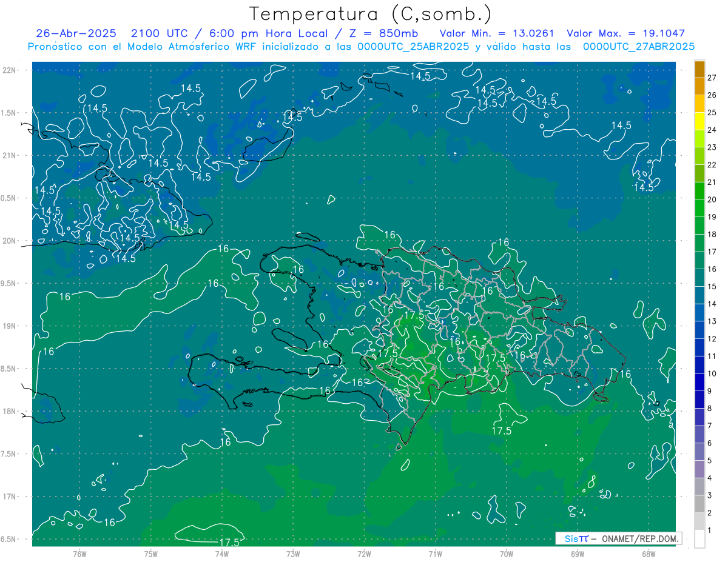Click the "20N" latitude axis label
This screenshot has width=728, height=562.
tap(10, 241)
